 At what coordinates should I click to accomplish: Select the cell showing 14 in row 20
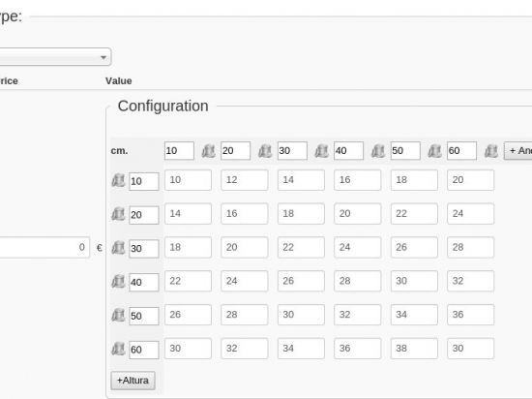click(x=188, y=214)
